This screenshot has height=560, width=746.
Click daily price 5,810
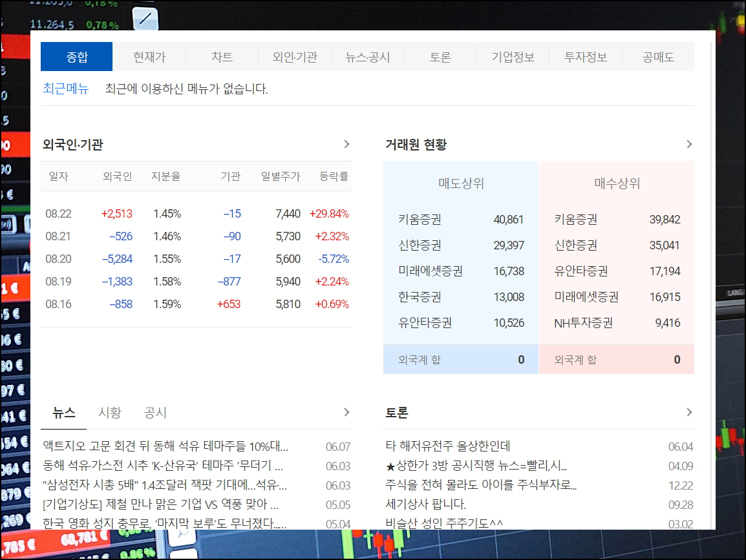pyautogui.click(x=288, y=304)
